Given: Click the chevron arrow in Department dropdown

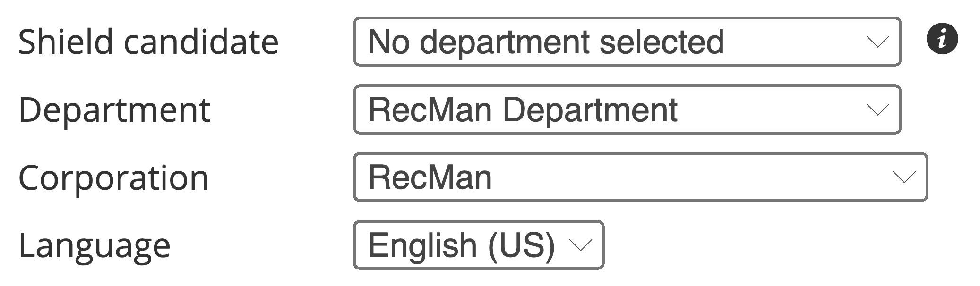Looking at the screenshot, I should (x=877, y=110).
